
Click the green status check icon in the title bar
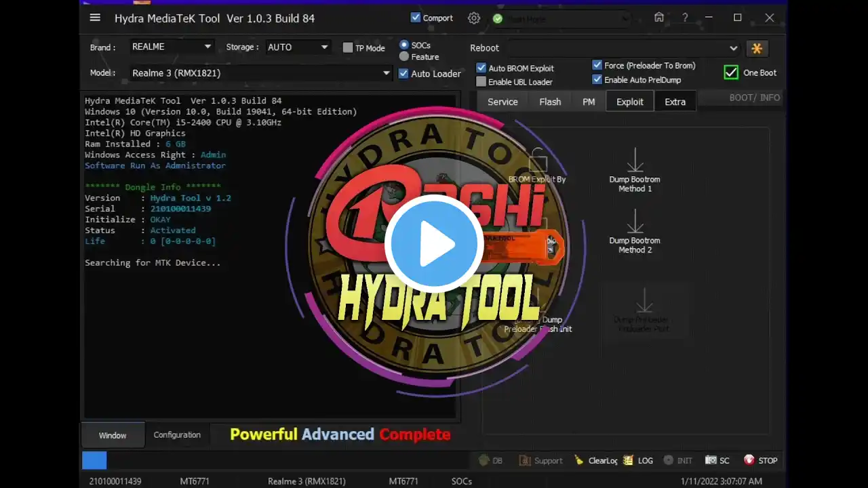(x=498, y=19)
